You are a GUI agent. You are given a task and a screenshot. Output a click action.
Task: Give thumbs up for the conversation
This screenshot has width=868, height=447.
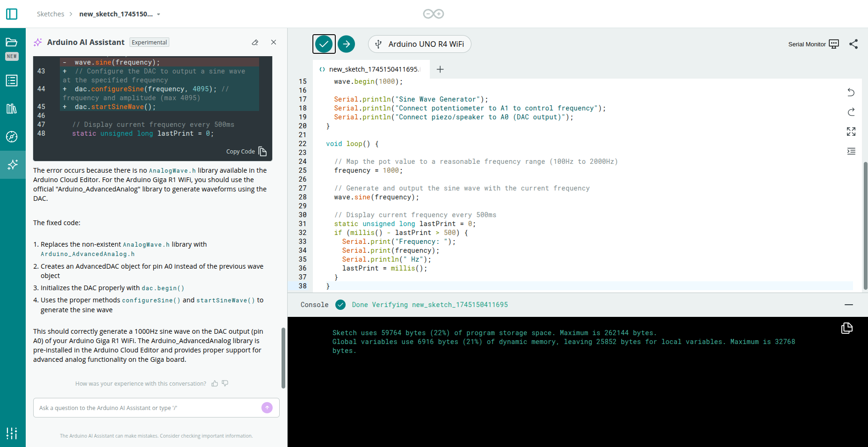[215, 383]
